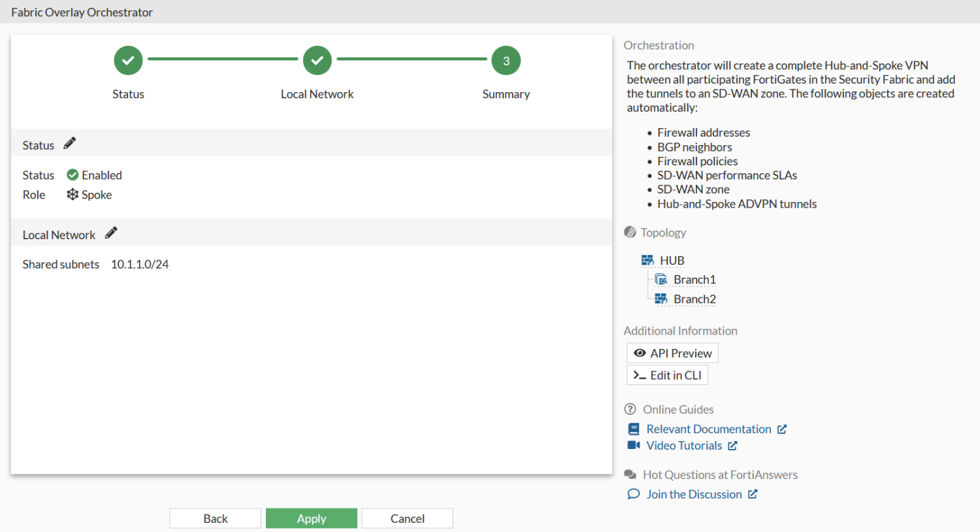Click the SD-WAN performance SLAs bullet item
The width and height of the screenshot is (980, 532).
pyautogui.click(x=727, y=175)
